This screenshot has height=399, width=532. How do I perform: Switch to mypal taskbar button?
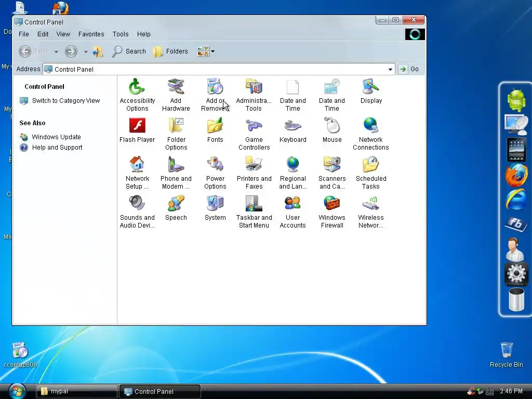(x=77, y=392)
